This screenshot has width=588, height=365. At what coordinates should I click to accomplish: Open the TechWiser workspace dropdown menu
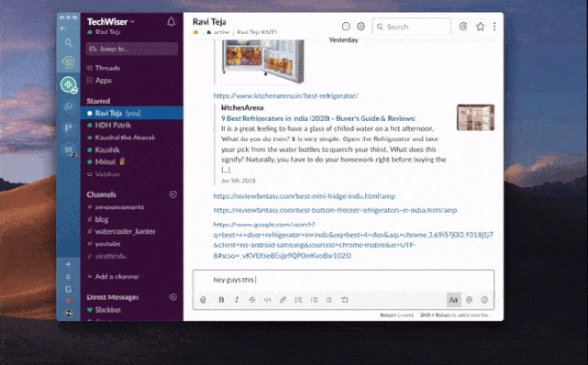click(x=111, y=22)
